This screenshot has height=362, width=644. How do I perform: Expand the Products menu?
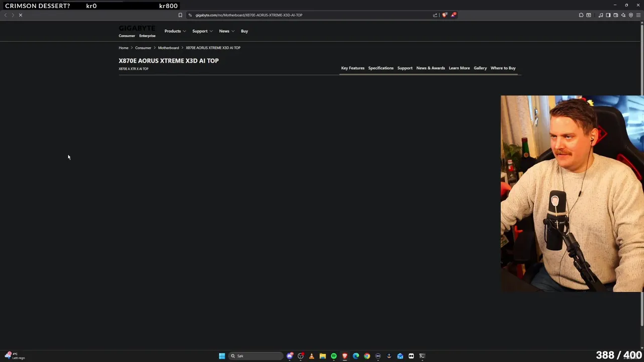point(175,31)
